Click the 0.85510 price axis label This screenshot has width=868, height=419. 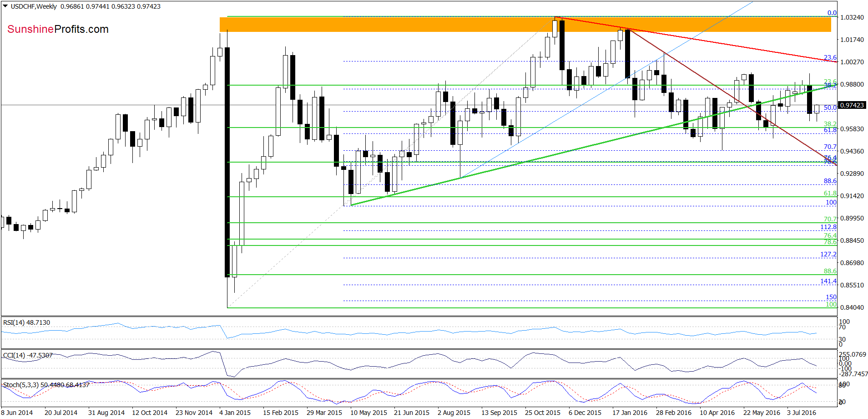[852, 285]
